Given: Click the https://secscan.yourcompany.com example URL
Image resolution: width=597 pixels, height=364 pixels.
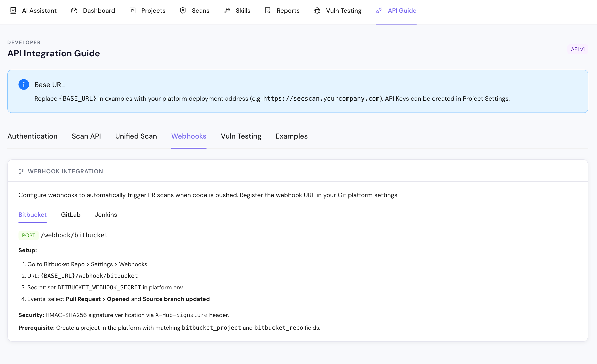Looking at the screenshot, I should tap(321, 99).
